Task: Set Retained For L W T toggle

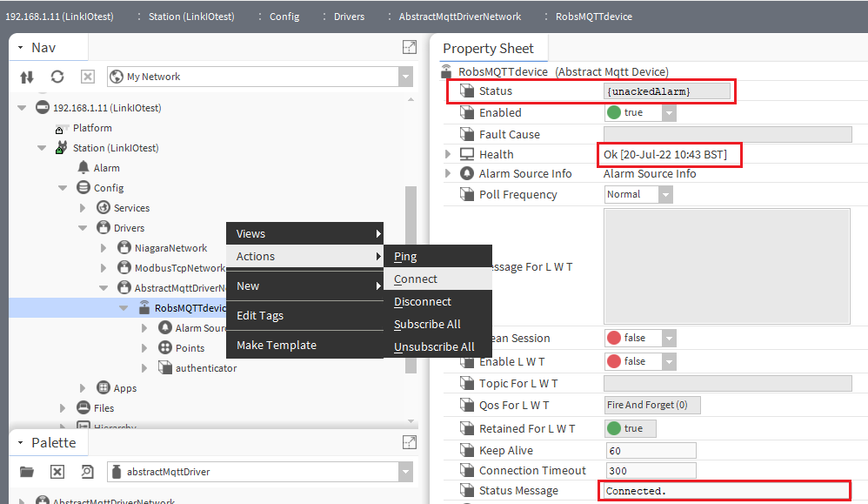Action: (628, 428)
